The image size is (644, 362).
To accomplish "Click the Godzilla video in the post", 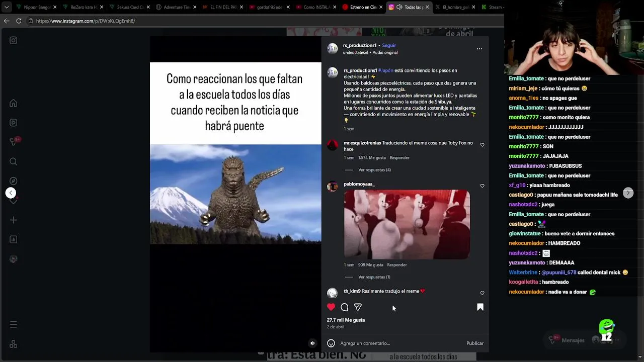I will (x=235, y=194).
